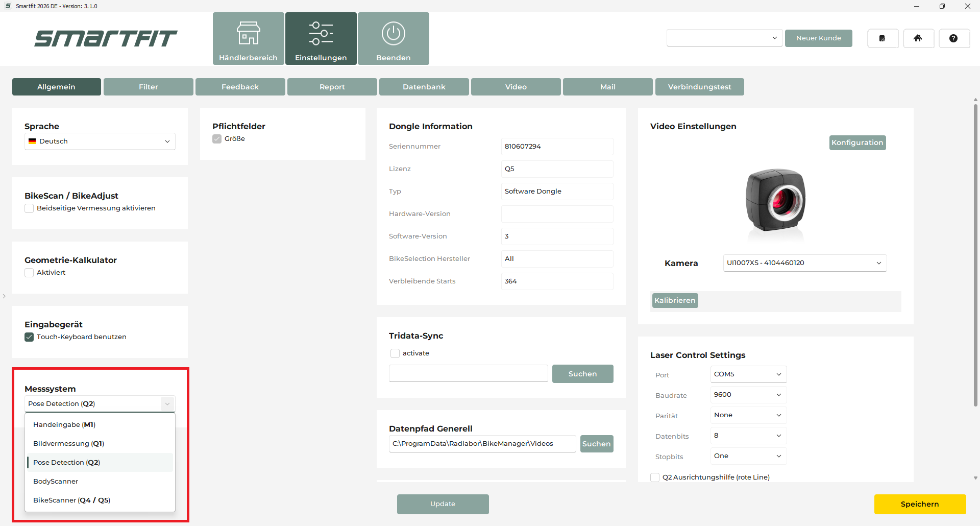Click the Smartfit logo
The image size is (980, 526).
tap(106, 38)
